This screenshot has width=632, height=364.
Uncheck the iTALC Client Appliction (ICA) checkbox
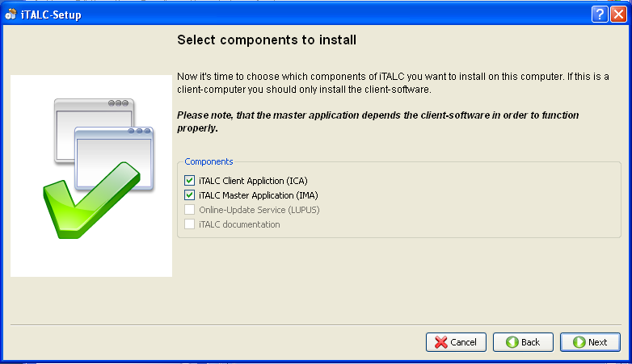click(190, 181)
